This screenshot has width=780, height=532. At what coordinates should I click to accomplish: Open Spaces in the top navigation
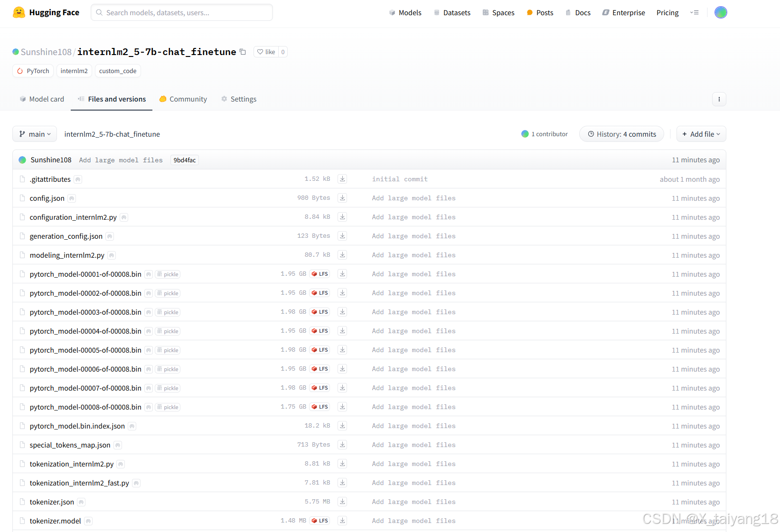point(498,12)
